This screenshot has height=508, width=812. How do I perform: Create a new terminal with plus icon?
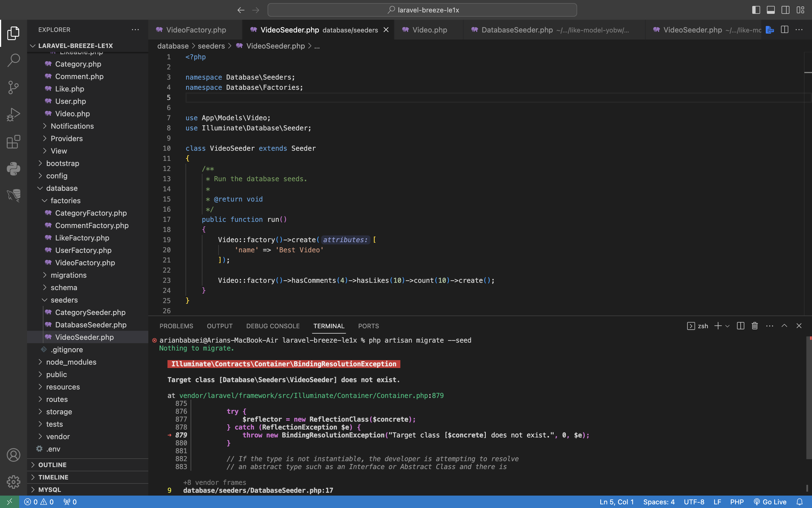click(718, 326)
